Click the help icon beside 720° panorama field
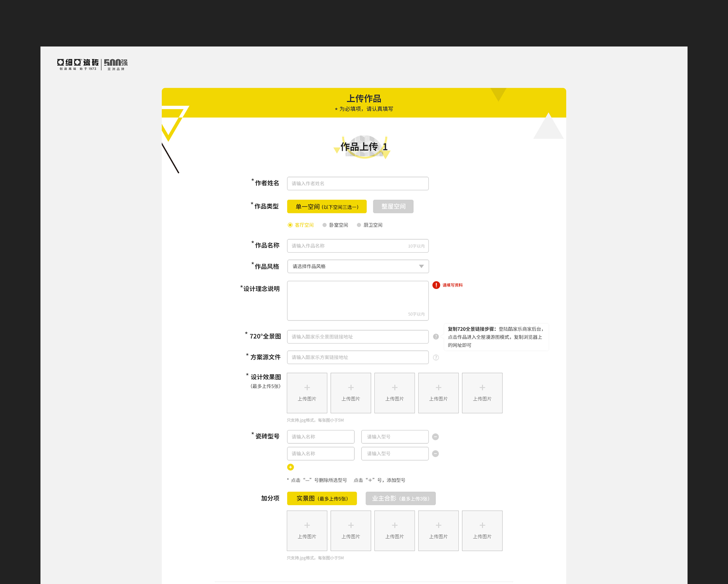The width and height of the screenshot is (728, 584). (x=436, y=337)
